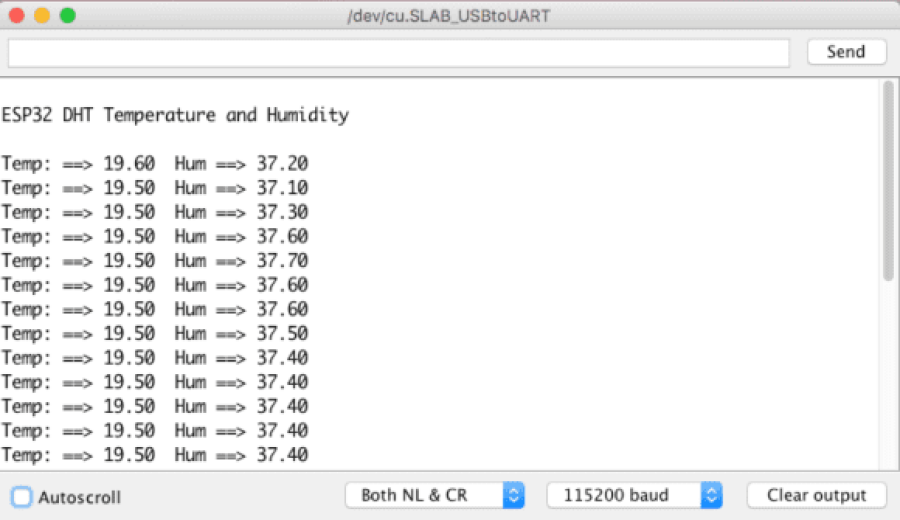Click the Autoscroll label text
The height and width of the screenshot is (520, 900).
point(80,497)
